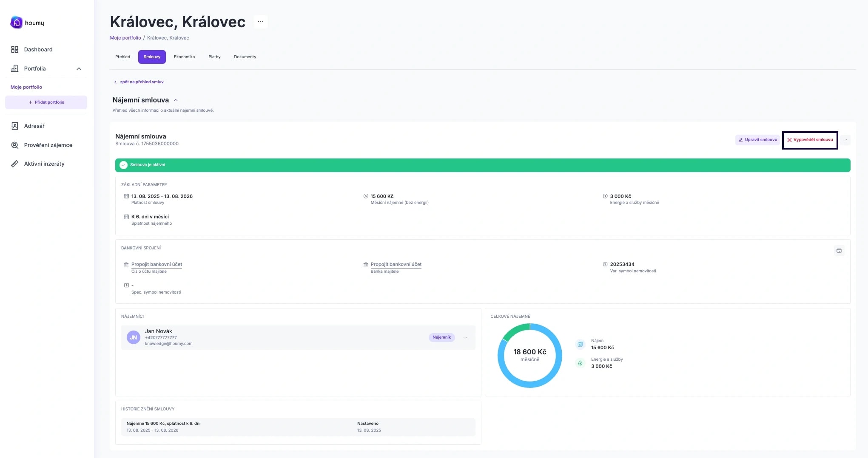The width and height of the screenshot is (868, 458).
Task: Switch to the Ekonomika tab
Action: (184, 57)
